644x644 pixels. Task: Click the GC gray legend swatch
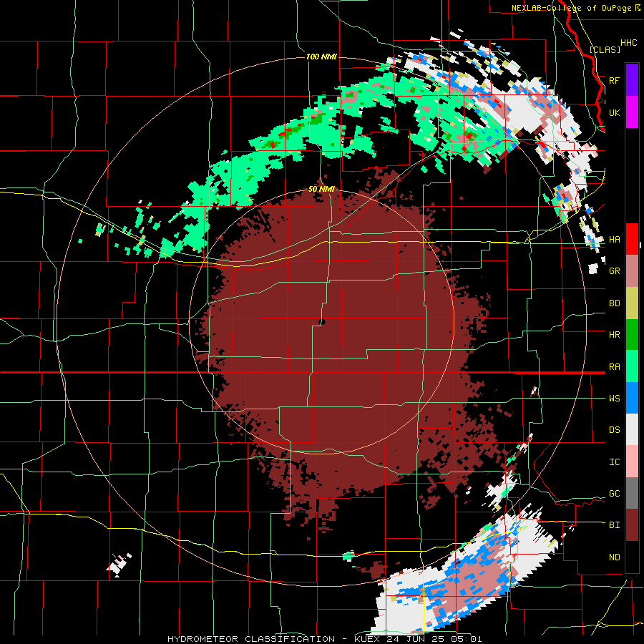pyautogui.click(x=632, y=493)
